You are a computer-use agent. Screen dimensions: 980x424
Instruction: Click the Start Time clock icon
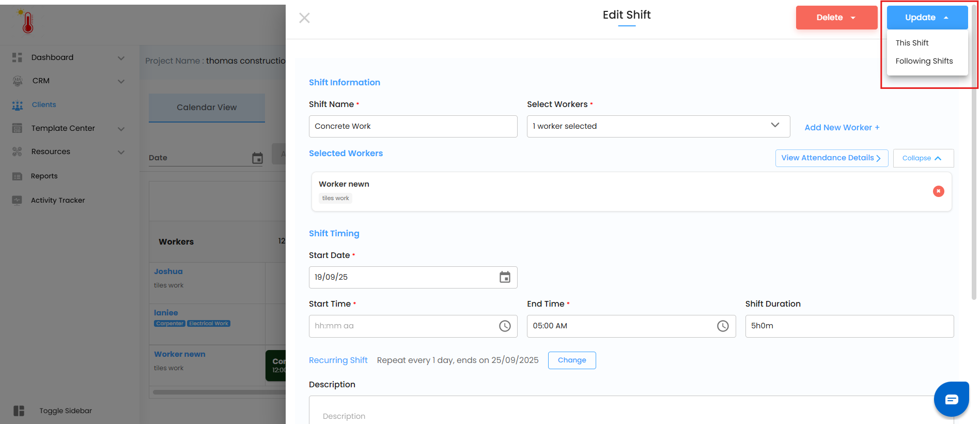[505, 326]
